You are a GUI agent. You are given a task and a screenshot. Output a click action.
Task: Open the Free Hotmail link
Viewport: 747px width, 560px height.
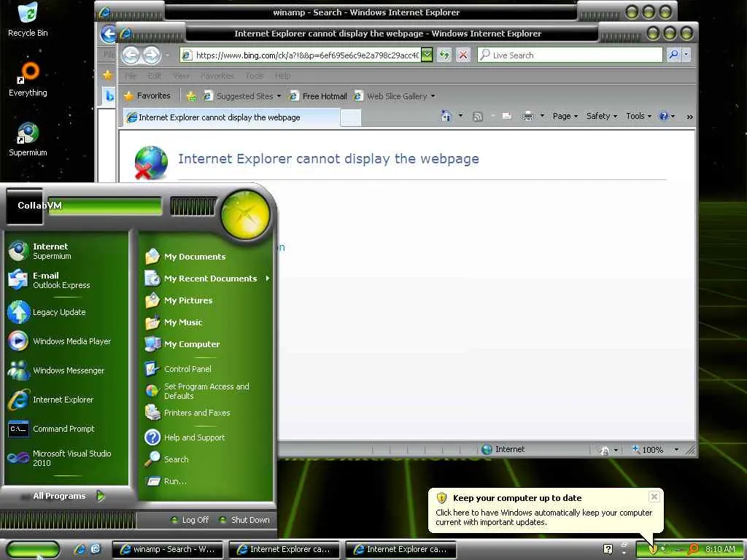click(318, 96)
